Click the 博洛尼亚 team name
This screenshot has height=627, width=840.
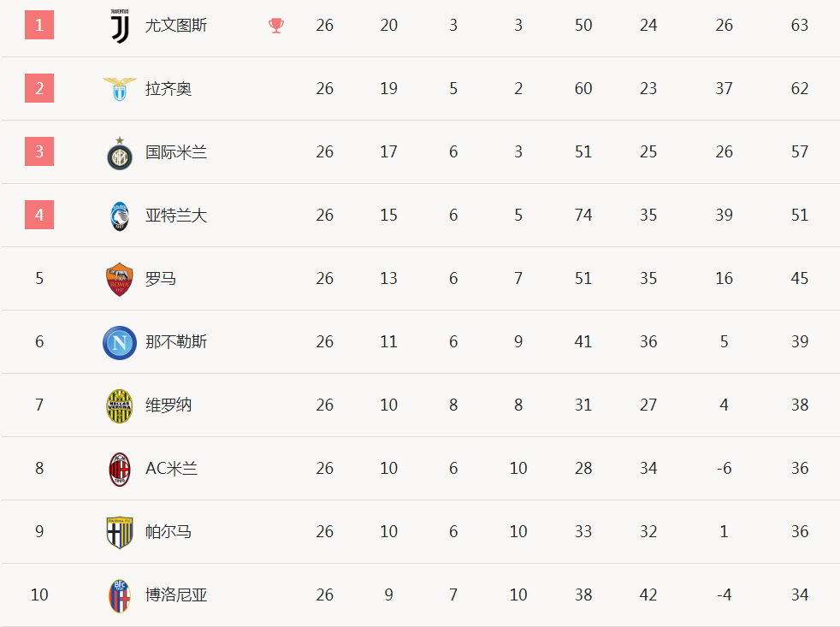coord(175,594)
